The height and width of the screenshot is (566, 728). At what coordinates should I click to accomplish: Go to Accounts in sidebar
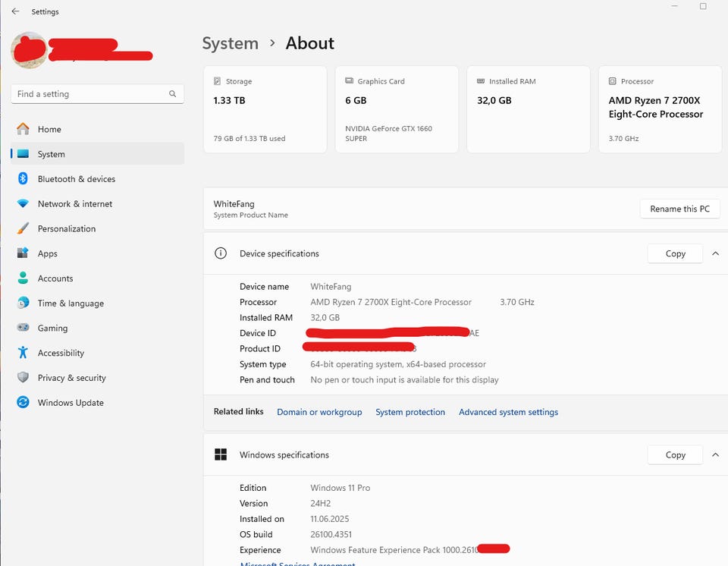click(x=55, y=278)
